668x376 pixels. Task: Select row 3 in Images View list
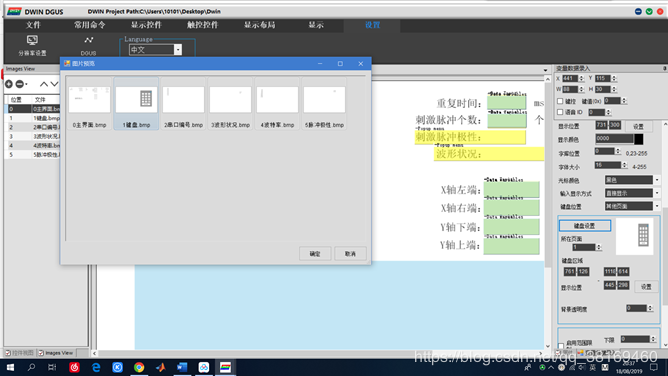(32, 136)
